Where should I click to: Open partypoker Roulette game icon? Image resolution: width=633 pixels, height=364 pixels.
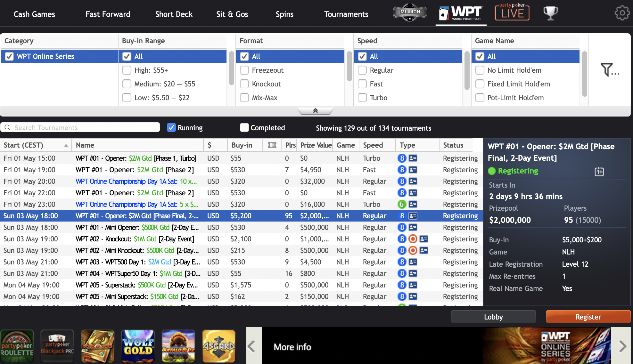click(17, 346)
